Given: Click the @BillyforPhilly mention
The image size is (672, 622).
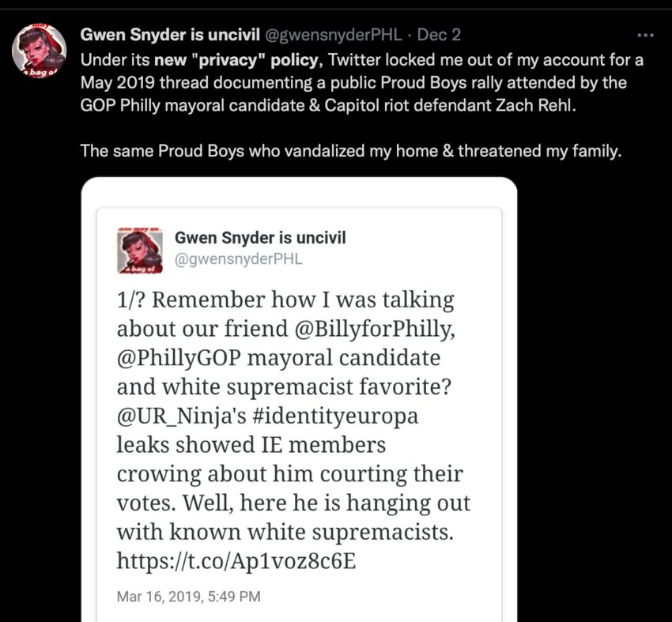Looking at the screenshot, I should [x=375, y=329].
